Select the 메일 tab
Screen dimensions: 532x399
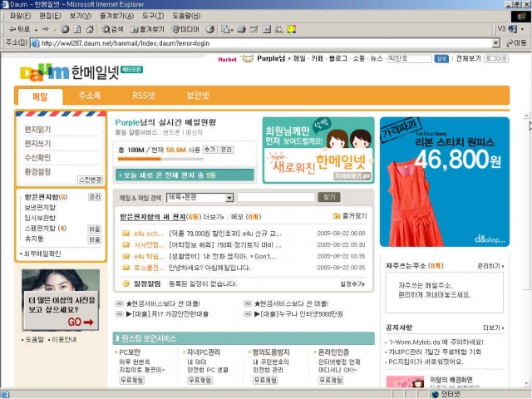pyautogui.click(x=41, y=96)
